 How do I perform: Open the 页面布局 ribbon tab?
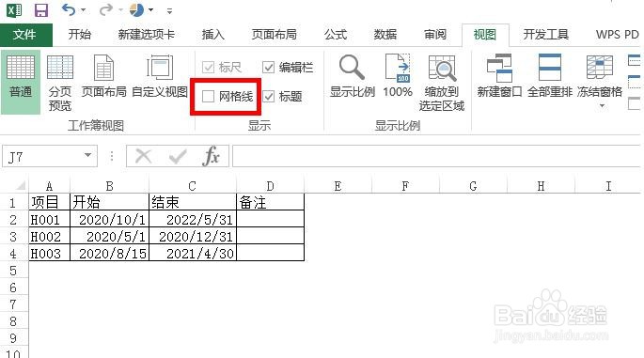tap(275, 35)
